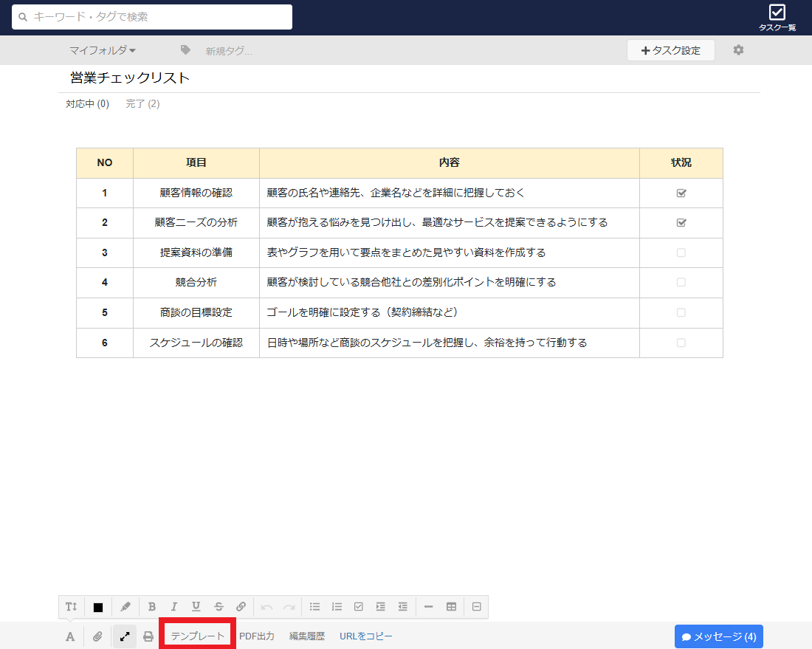Expand the editor fullscreen toggle arrows
The width and height of the screenshot is (812, 649).
[x=125, y=636]
